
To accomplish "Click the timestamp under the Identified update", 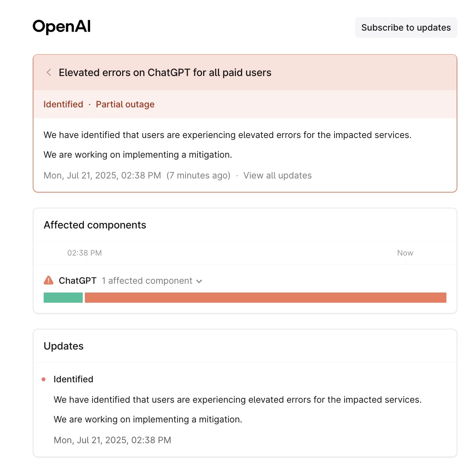I will tap(112, 440).
